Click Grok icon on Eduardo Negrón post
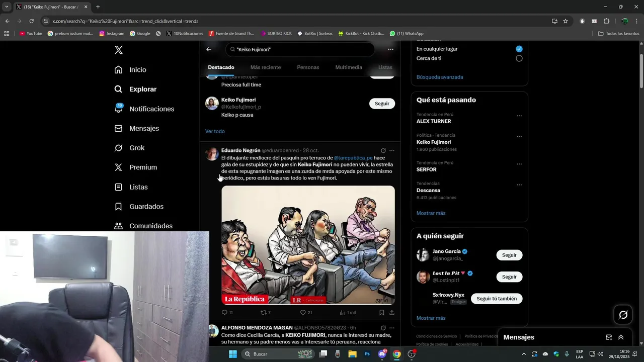 click(x=383, y=150)
